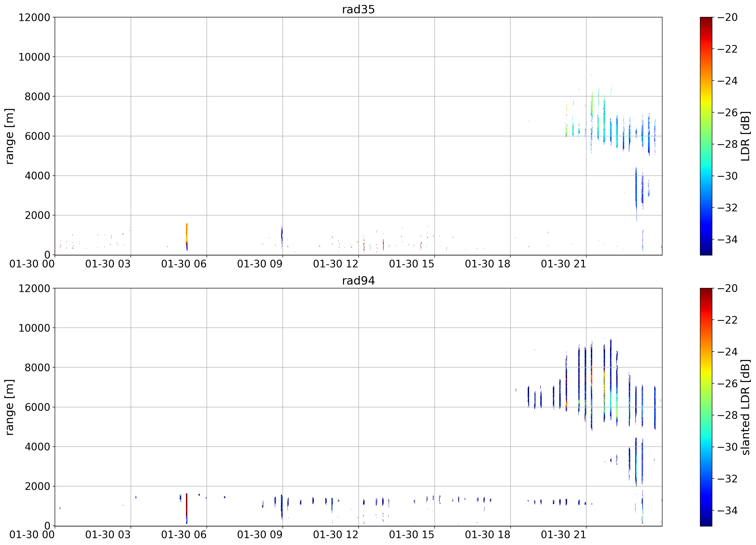Viewport: 756px width, 545px height.
Task: Click the −26 tick on slanted LDR colorbar
Action: coord(727,384)
